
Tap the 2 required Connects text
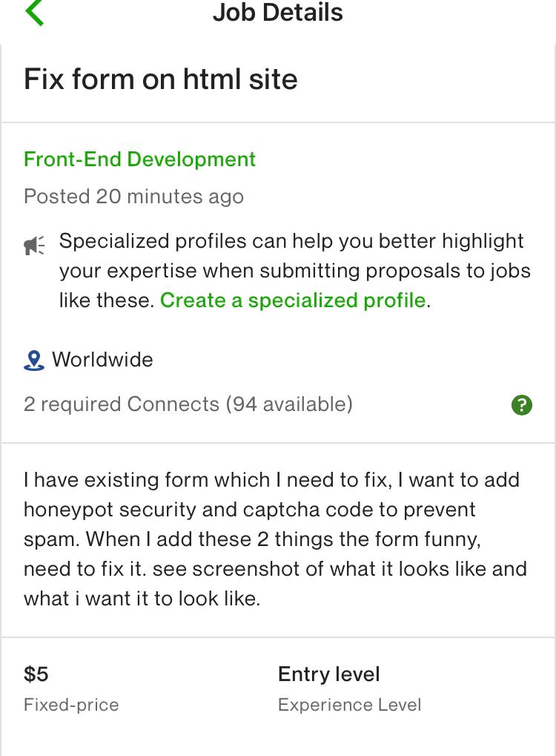point(122,404)
